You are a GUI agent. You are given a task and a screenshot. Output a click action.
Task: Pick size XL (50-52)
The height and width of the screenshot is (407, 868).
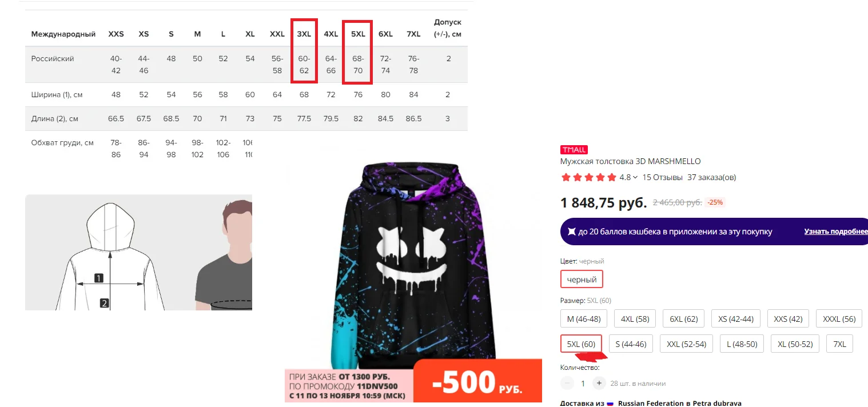point(795,344)
